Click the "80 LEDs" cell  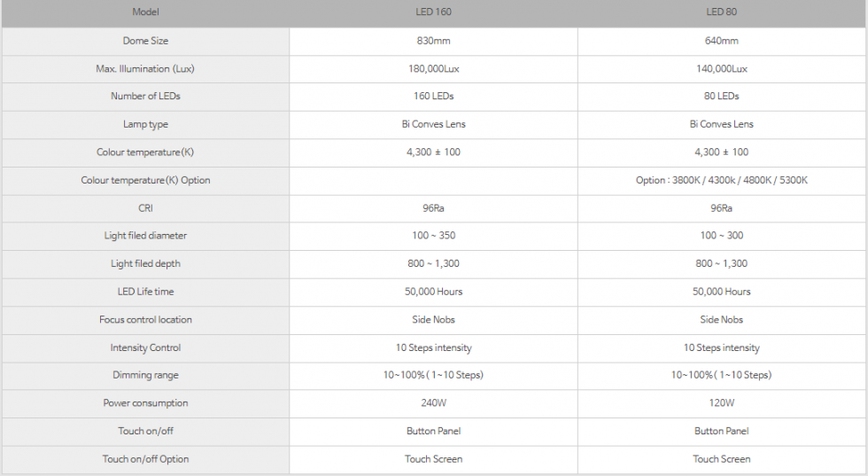click(x=721, y=96)
